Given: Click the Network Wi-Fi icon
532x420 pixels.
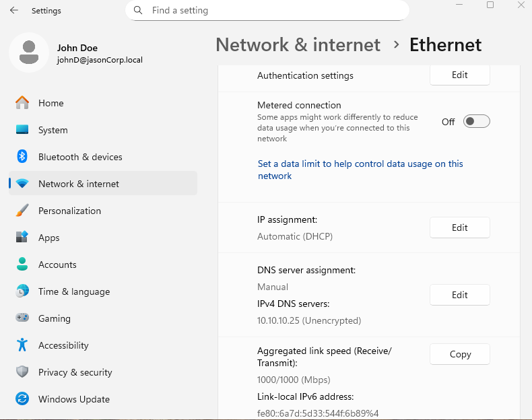Looking at the screenshot, I should 22,183.
